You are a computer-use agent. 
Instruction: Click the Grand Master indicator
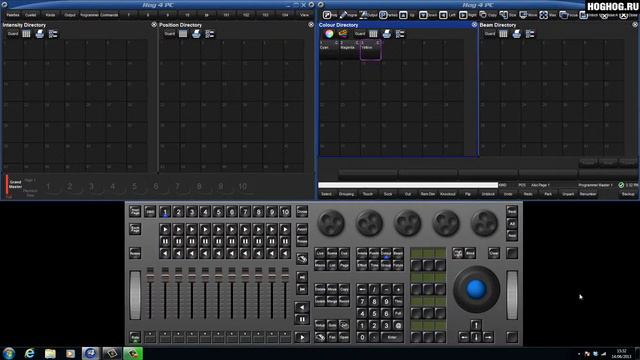(x=15, y=184)
